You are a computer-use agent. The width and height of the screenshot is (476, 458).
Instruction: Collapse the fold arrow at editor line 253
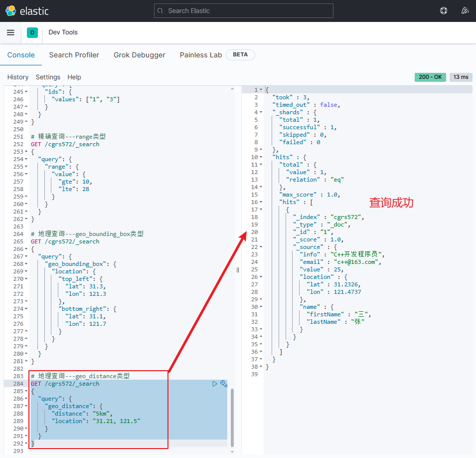click(26, 152)
